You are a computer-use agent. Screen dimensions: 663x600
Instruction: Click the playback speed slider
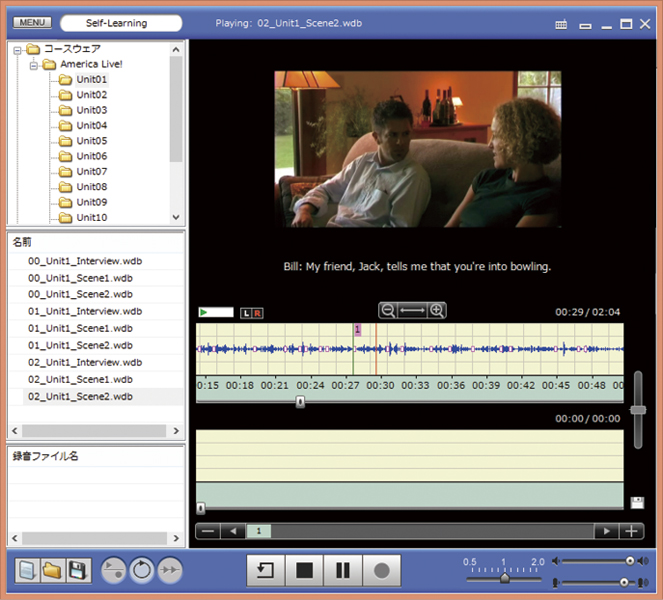[505, 578]
